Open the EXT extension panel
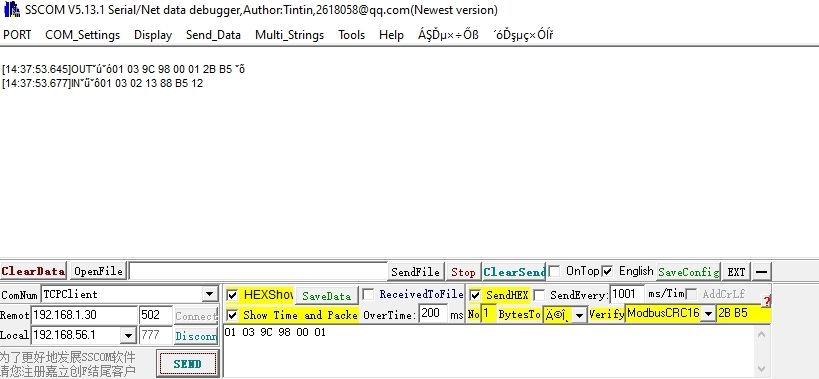The image size is (819, 379). click(736, 271)
